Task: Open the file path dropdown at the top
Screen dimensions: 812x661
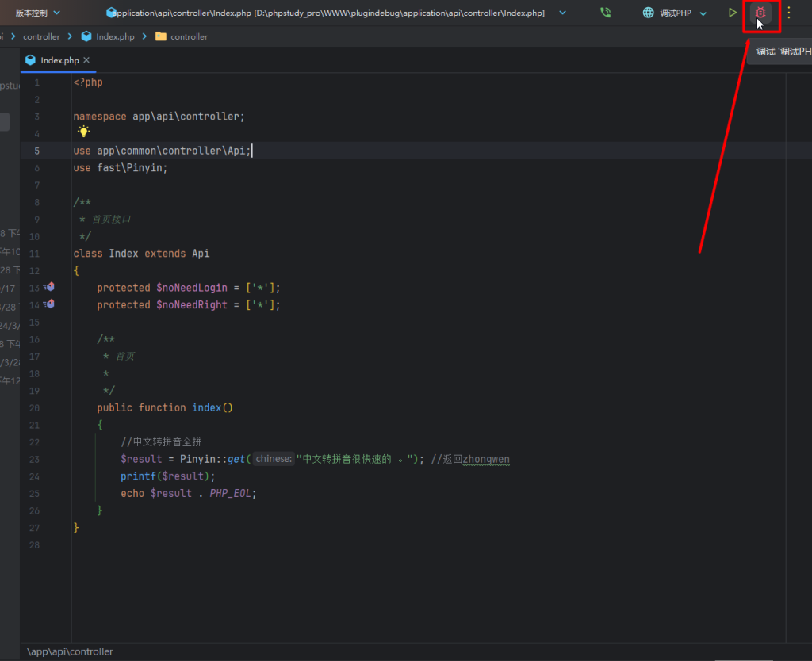Action: click(x=563, y=13)
